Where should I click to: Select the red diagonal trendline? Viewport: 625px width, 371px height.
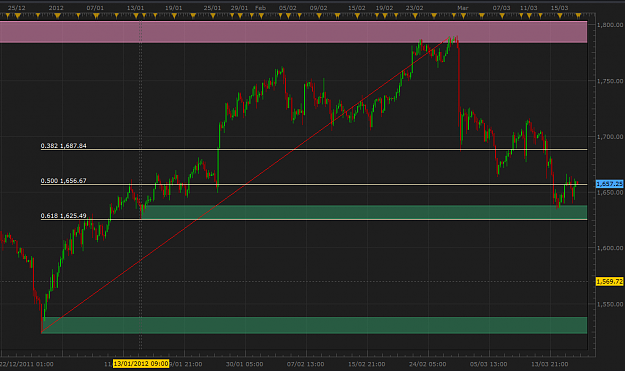coord(247,184)
